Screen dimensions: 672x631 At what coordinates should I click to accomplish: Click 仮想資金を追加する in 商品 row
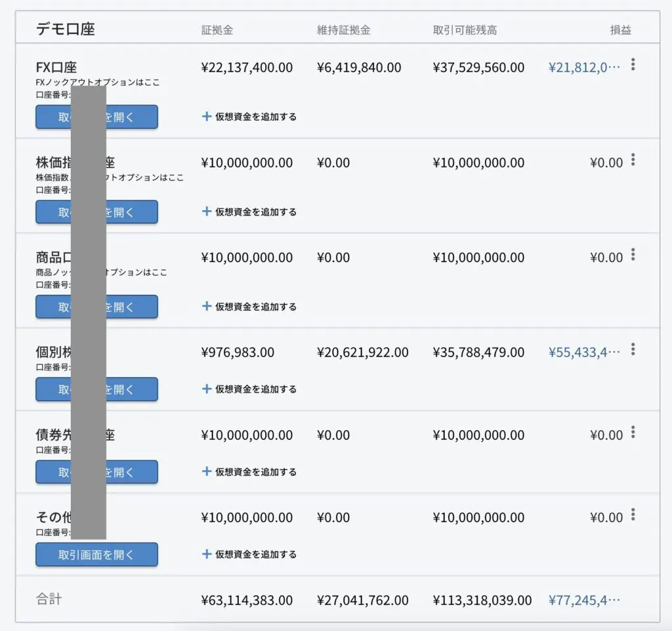[255, 307]
